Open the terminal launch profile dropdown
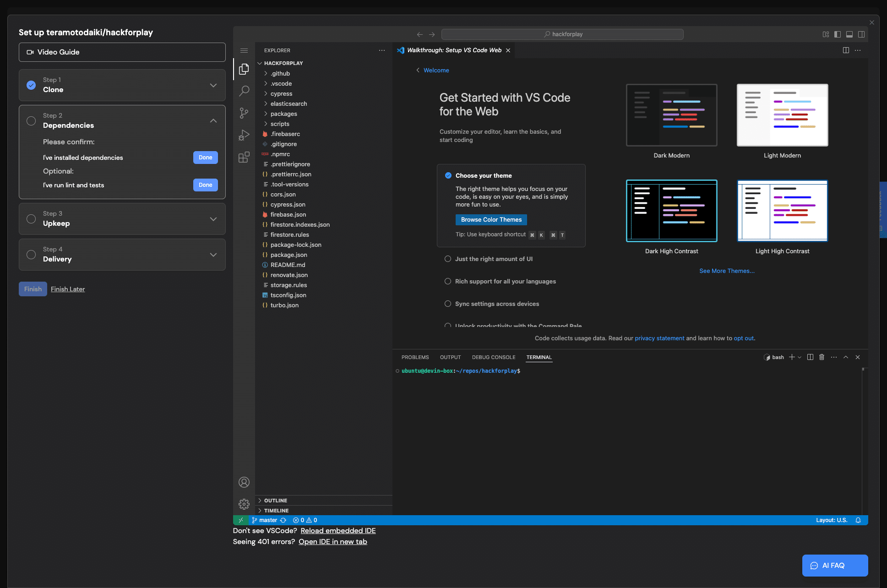Viewport: 887px width, 588px height. point(800,357)
